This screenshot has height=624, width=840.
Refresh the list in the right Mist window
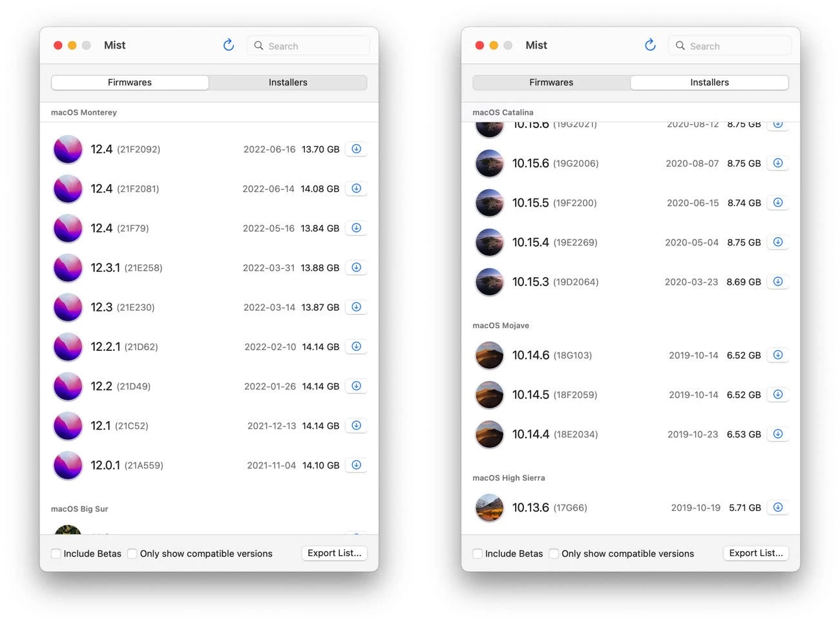650,45
